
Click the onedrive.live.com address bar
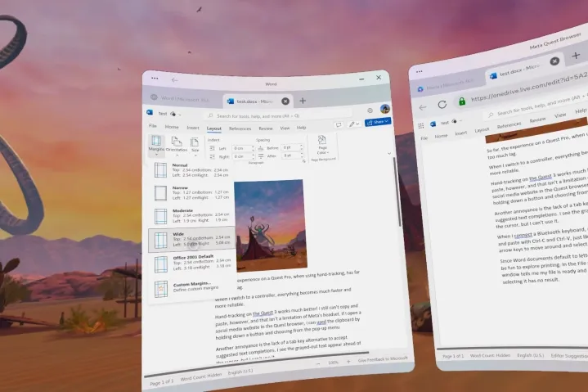pyautogui.click(x=529, y=87)
